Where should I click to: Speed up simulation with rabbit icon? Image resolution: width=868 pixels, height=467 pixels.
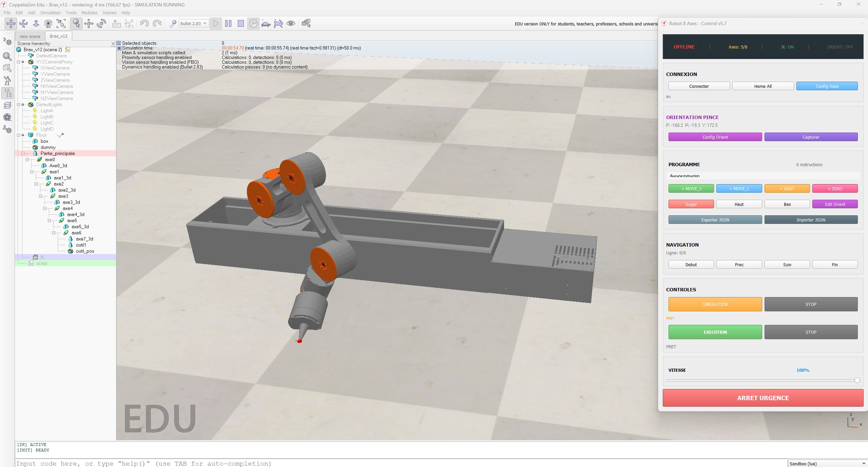click(x=278, y=23)
